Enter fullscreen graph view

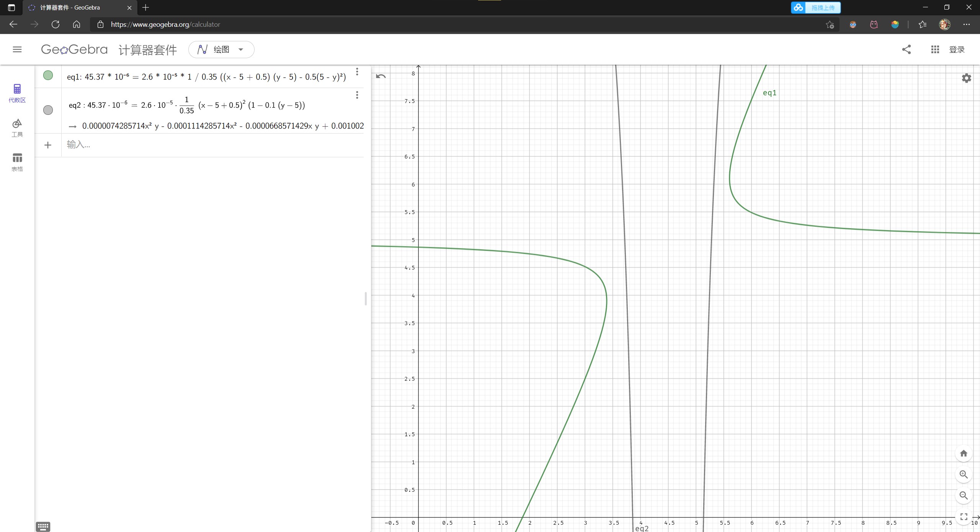[x=964, y=517]
